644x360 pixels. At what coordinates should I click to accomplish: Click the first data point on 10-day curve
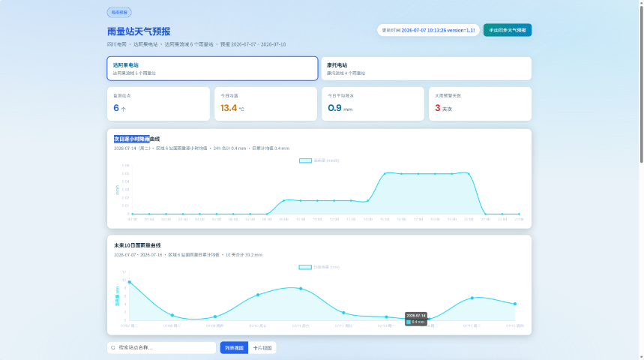point(130,282)
